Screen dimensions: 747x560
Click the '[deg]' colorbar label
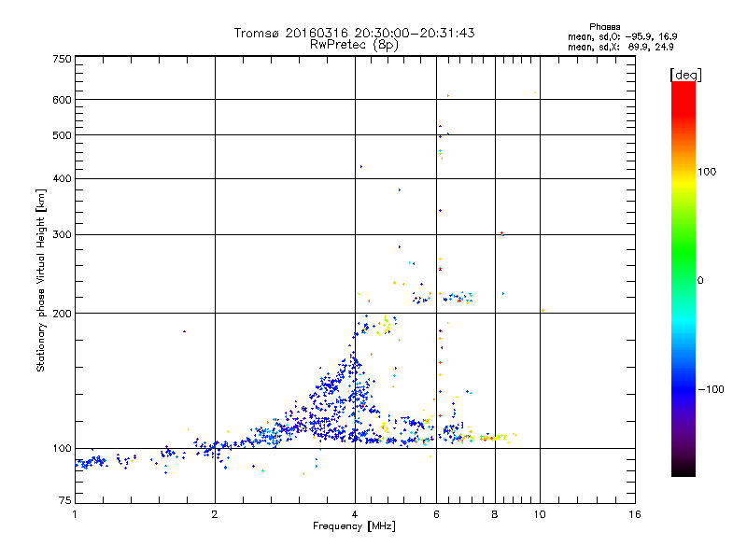point(685,75)
